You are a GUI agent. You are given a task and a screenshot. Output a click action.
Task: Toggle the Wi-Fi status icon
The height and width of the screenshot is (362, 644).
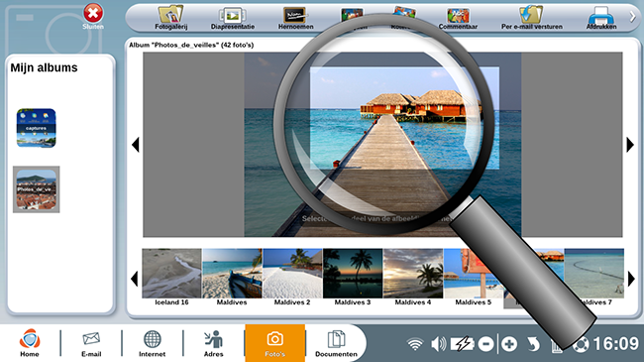[x=415, y=344]
